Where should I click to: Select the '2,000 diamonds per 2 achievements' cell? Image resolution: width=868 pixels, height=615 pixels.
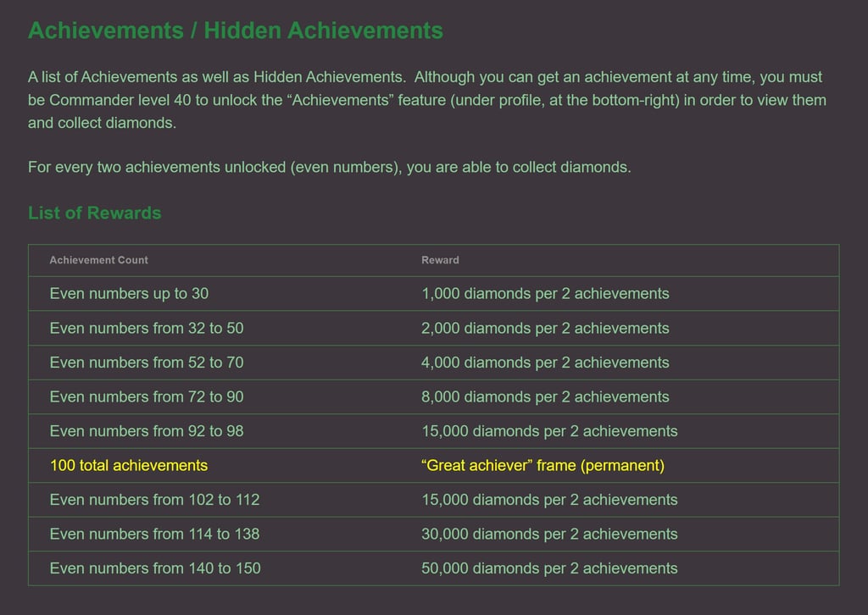coord(545,328)
